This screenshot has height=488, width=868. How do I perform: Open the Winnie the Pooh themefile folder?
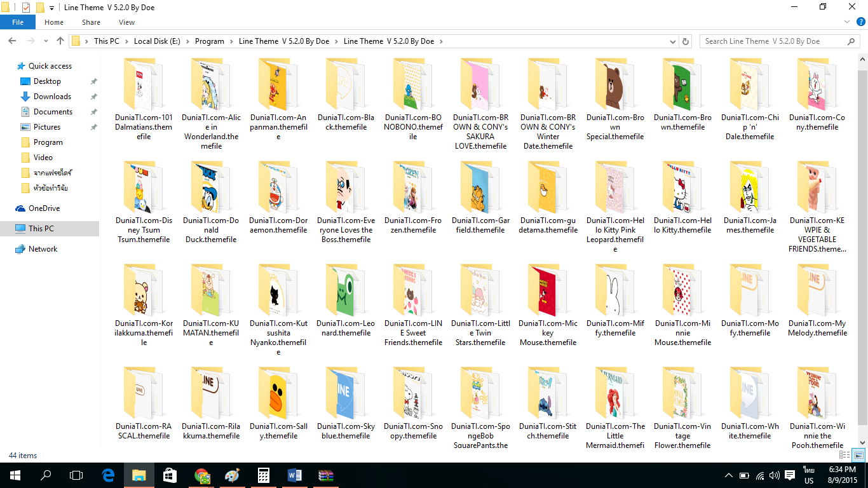click(818, 408)
